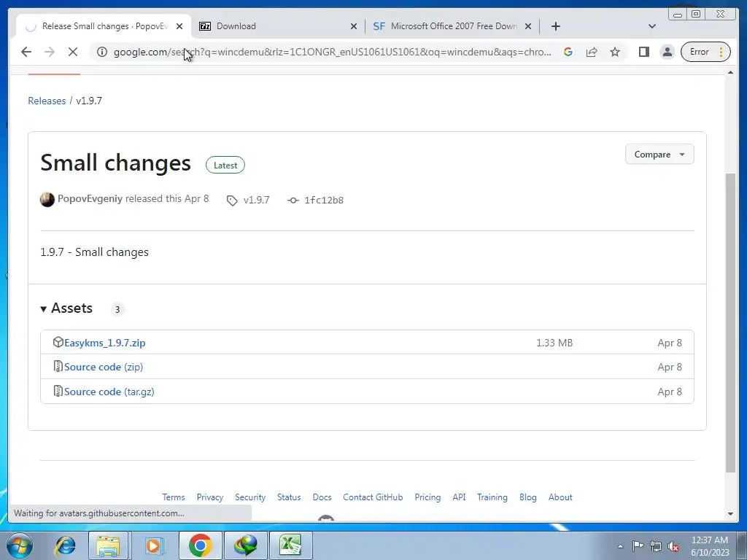Open the Privacy footer link
747x560 pixels.
pos(210,497)
